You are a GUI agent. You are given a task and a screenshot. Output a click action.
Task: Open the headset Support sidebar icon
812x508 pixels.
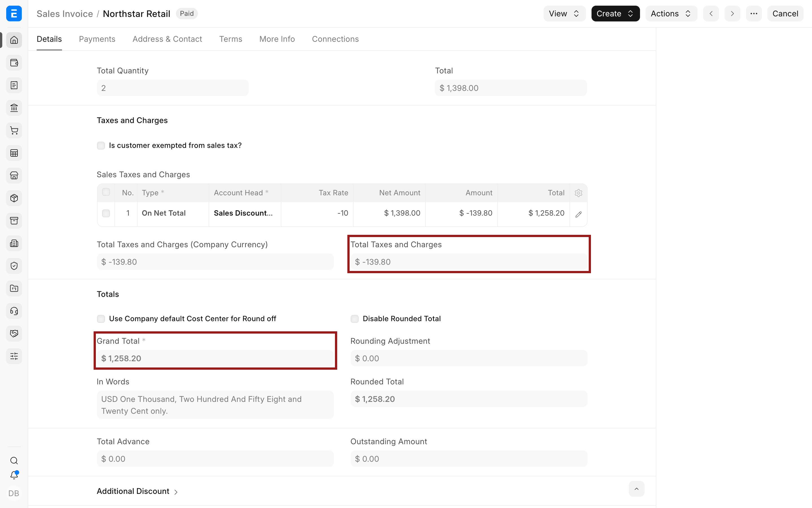coord(14,311)
